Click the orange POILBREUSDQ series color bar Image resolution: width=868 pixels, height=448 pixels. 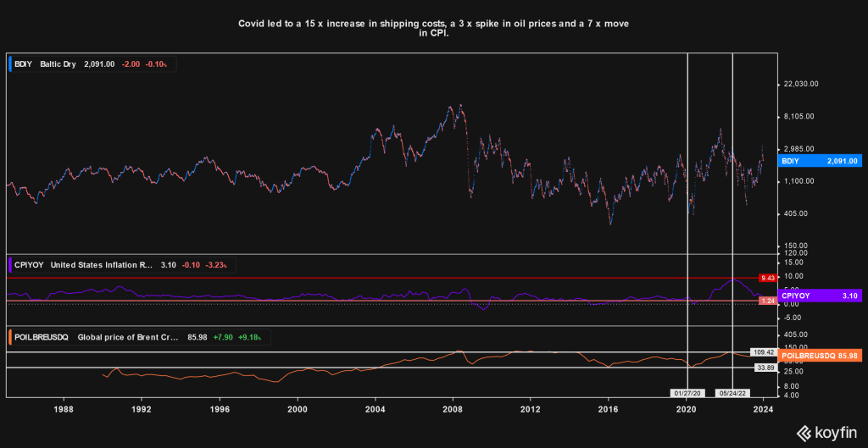click(8, 337)
